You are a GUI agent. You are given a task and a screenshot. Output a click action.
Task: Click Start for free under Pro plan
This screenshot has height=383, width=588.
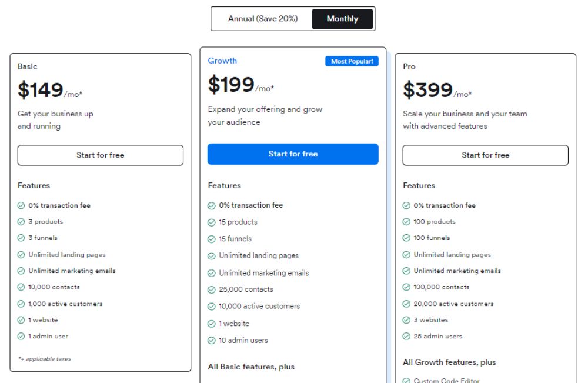pyautogui.click(x=485, y=155)
